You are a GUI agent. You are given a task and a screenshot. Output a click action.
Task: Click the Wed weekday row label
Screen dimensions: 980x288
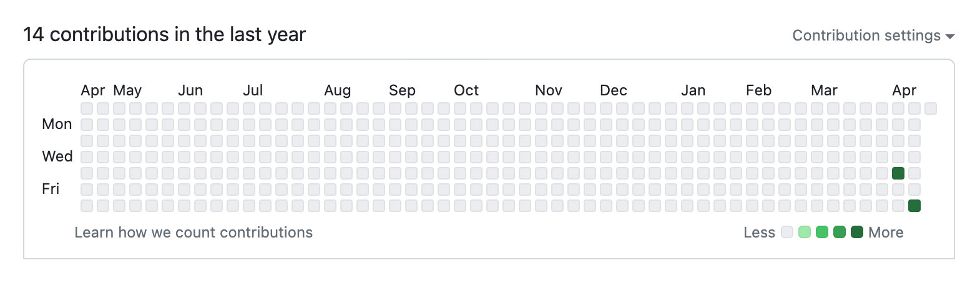[57, 156]
